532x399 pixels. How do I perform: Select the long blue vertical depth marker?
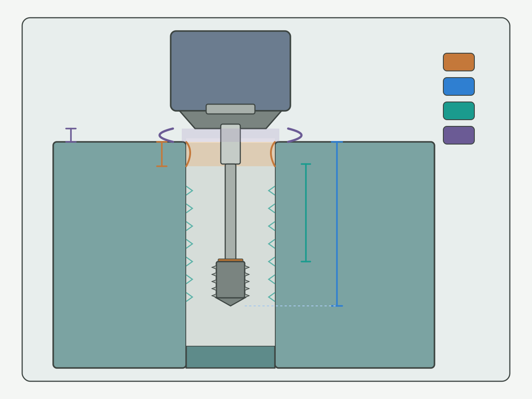(x=337, y=224)
